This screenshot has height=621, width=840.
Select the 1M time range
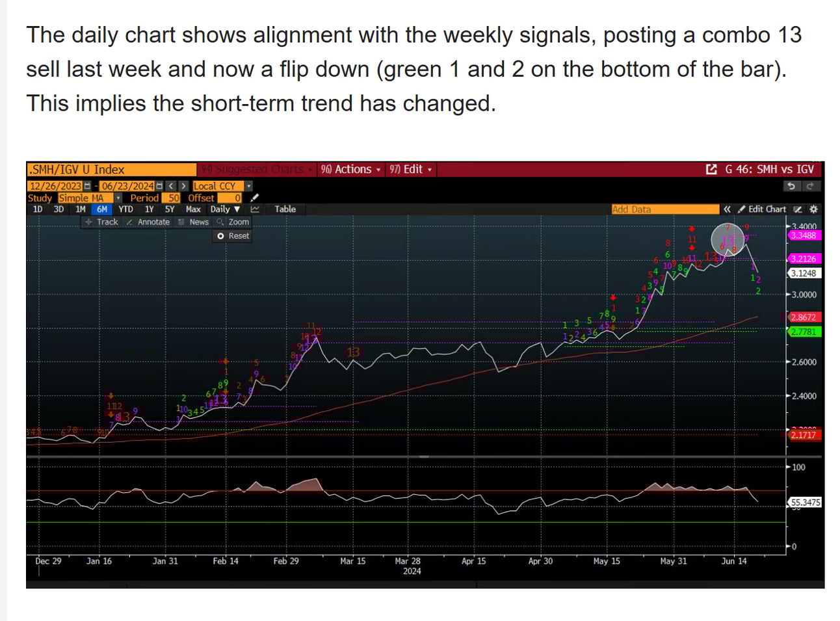pos(81,209)
